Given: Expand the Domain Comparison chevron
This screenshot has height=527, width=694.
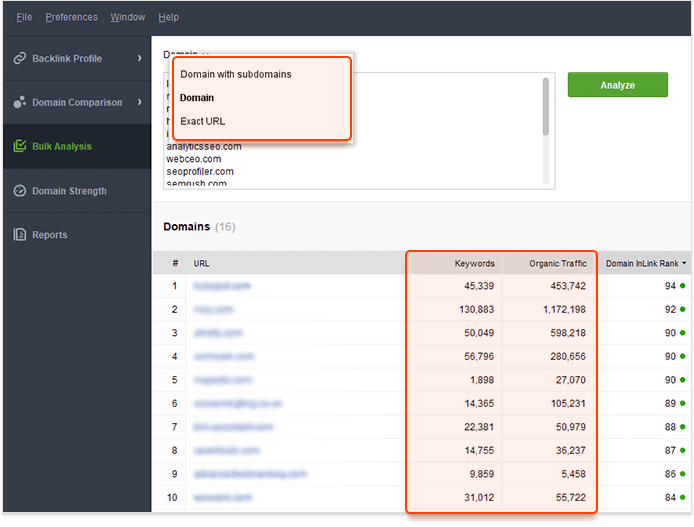Looking at the screenshot, I should [139, 102].
